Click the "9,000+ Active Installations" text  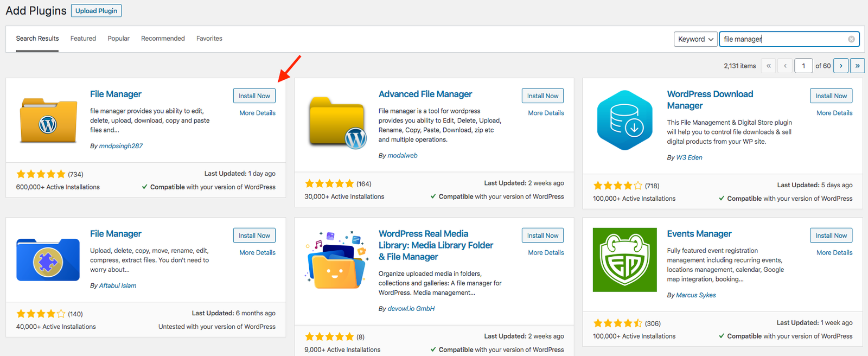[x=342, y=349]
